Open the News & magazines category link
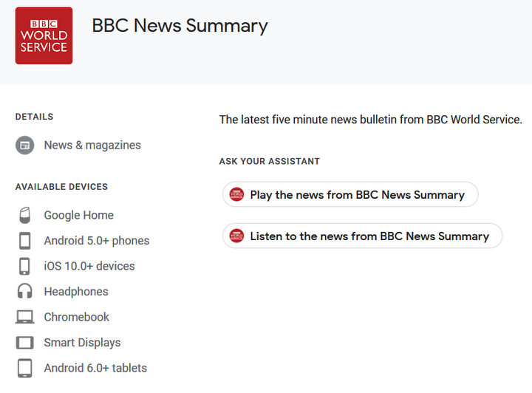Image resolution: width=532 pixels, height=393 pixels. (x=92, y=145)
